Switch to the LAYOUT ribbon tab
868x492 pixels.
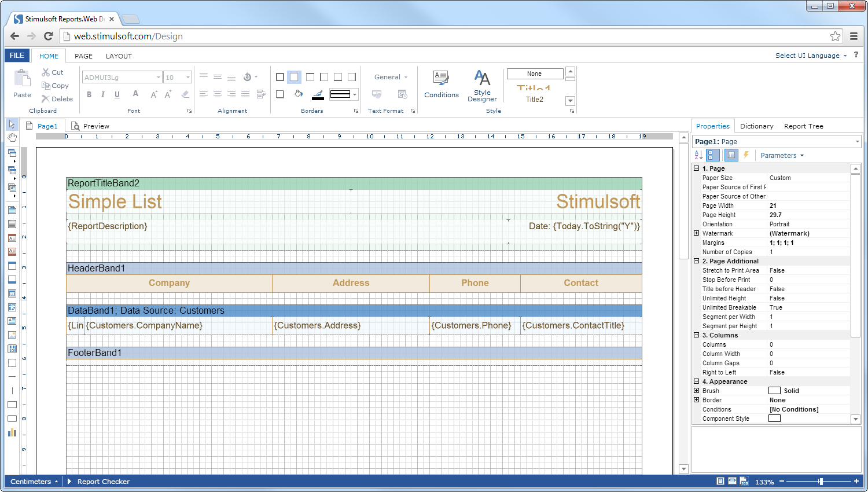pos(119,56)
